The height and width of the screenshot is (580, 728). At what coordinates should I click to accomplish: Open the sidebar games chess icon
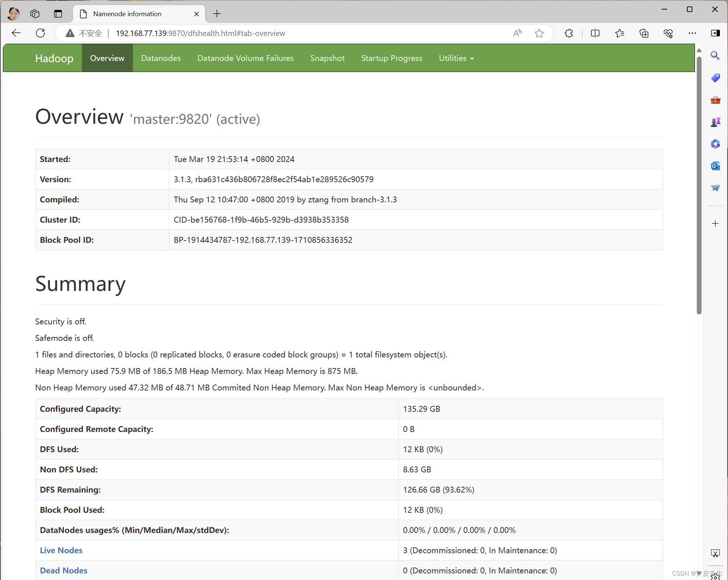click(715, 122)
